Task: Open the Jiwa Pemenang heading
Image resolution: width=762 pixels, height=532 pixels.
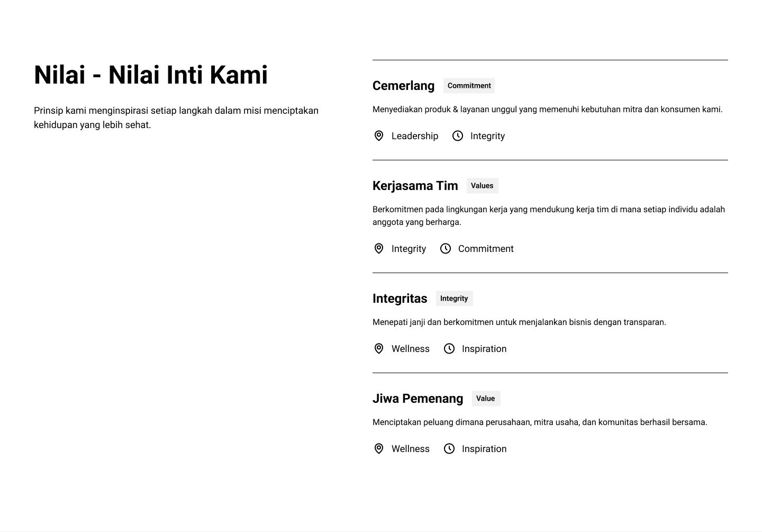Action: click(x=418, y=399)
